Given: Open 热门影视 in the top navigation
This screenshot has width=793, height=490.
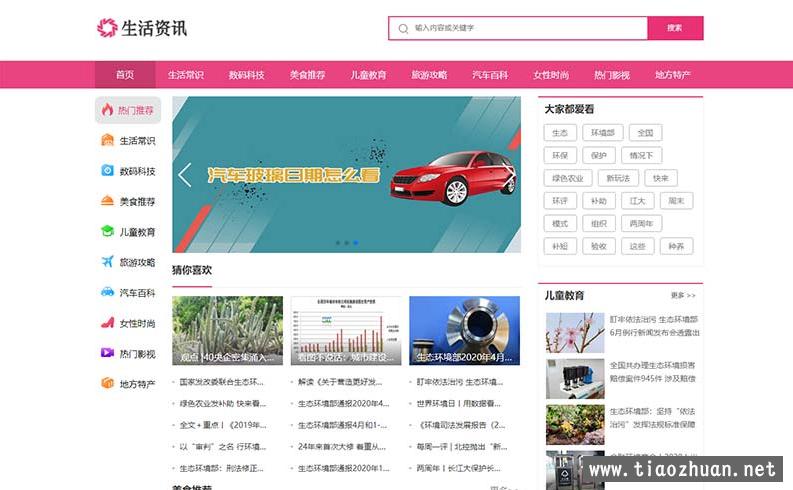Looking at the screenshot, I should pyautogui.click(x=612, y=75).
